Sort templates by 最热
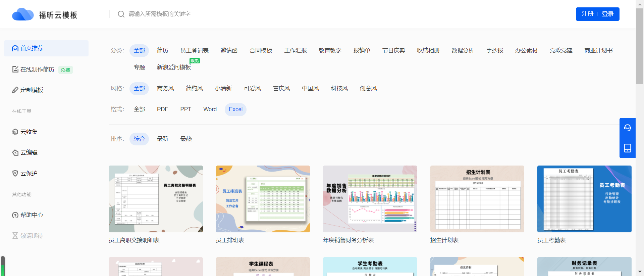This screenshot has width=644, height=276. (x=186, y=139)
